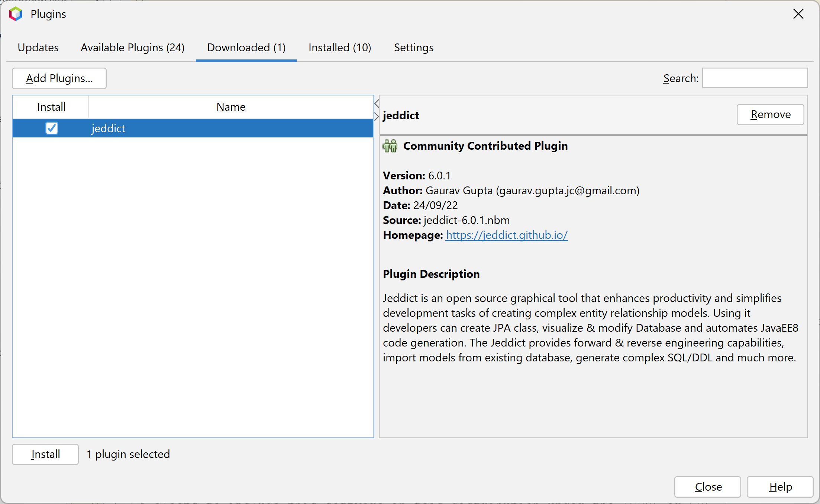
Task: Open the jeddict.github.io homepage link
Action: click(x=506, y=235)
